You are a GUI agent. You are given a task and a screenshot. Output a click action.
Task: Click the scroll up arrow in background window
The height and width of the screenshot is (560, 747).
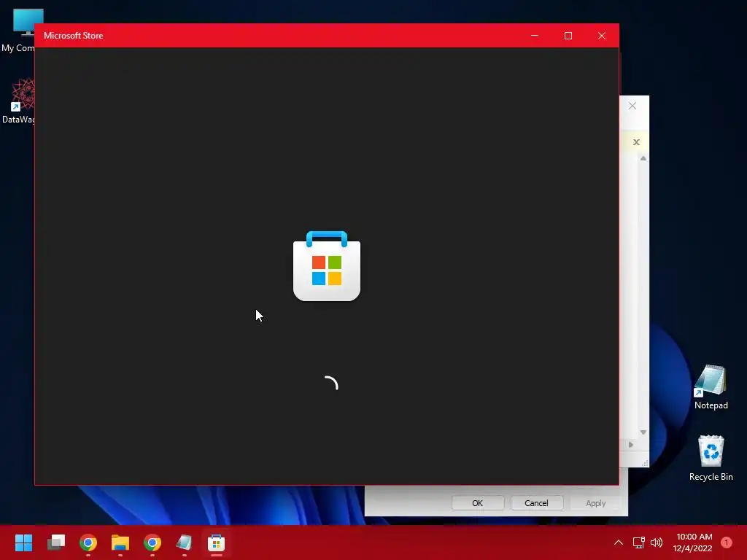pyautogui.click(x=643, y=158)
